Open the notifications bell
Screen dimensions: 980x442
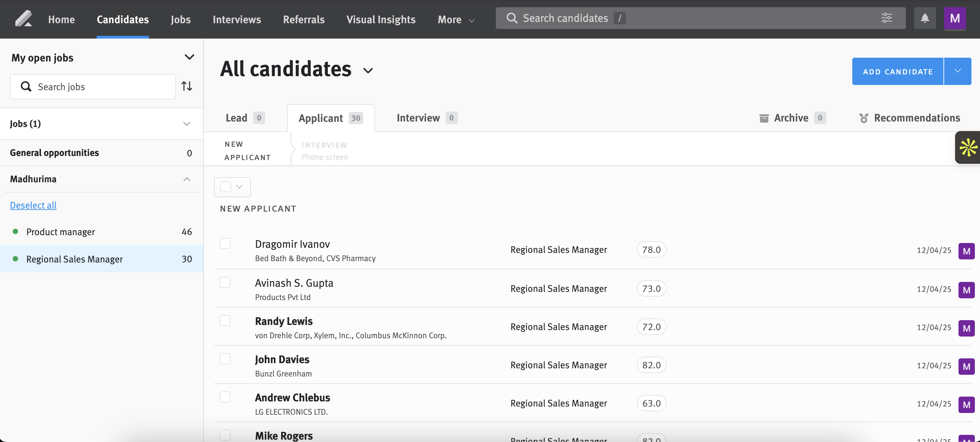click(924, 18)
